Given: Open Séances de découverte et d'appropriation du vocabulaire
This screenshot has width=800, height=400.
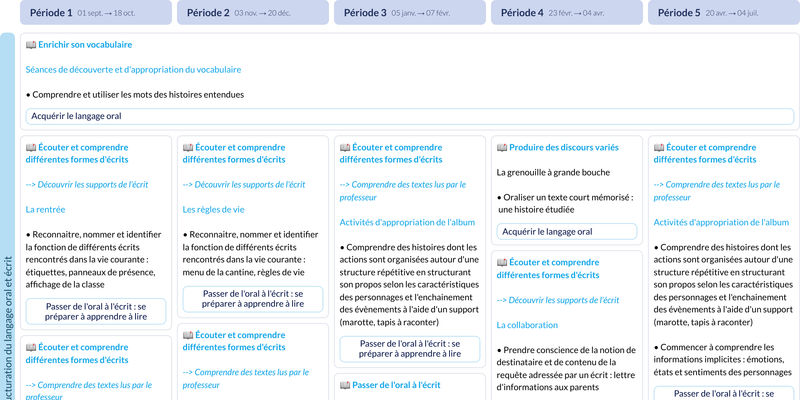Looking at the screenshot, I should (133, 70).
